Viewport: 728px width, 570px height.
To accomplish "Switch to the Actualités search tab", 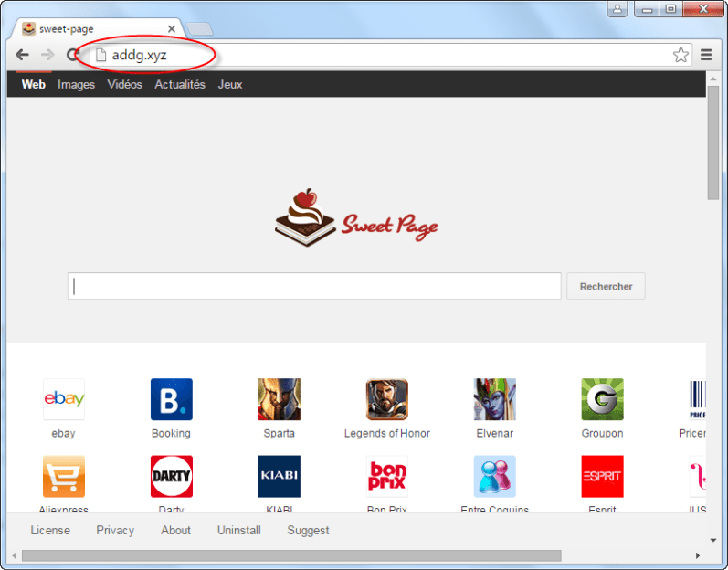I will pyautogui.click(x=180, y=84).
